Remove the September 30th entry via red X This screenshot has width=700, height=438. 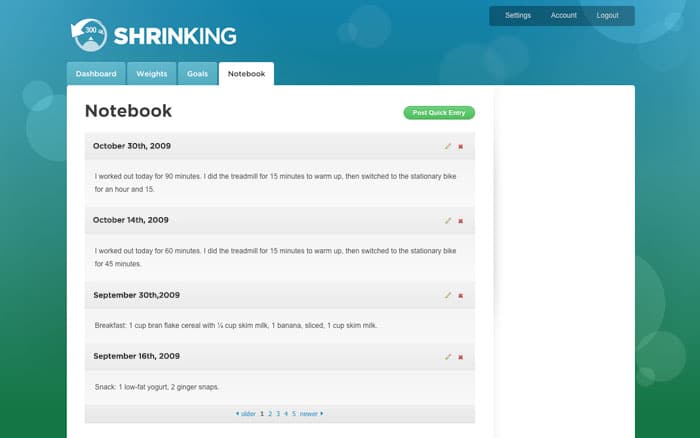pos(460,295)
